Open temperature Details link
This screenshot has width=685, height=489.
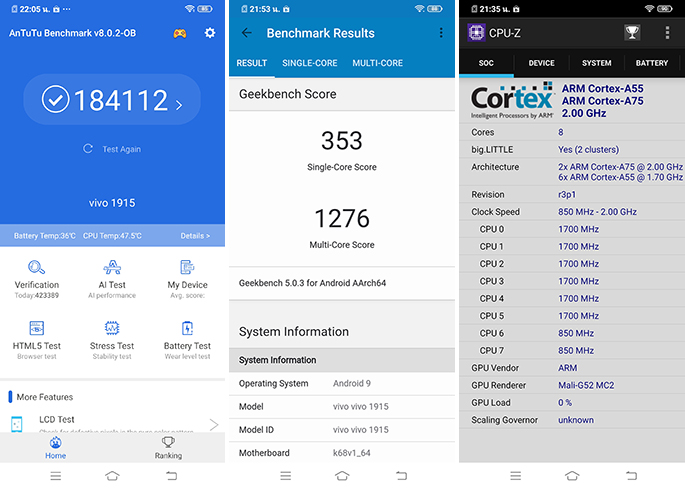[195, 236]
